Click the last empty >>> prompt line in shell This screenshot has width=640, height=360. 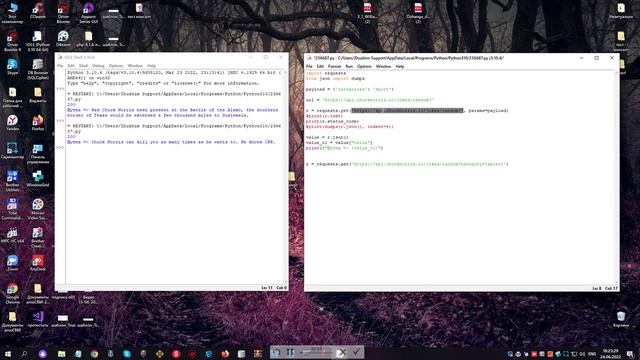[x=60, y=147]
